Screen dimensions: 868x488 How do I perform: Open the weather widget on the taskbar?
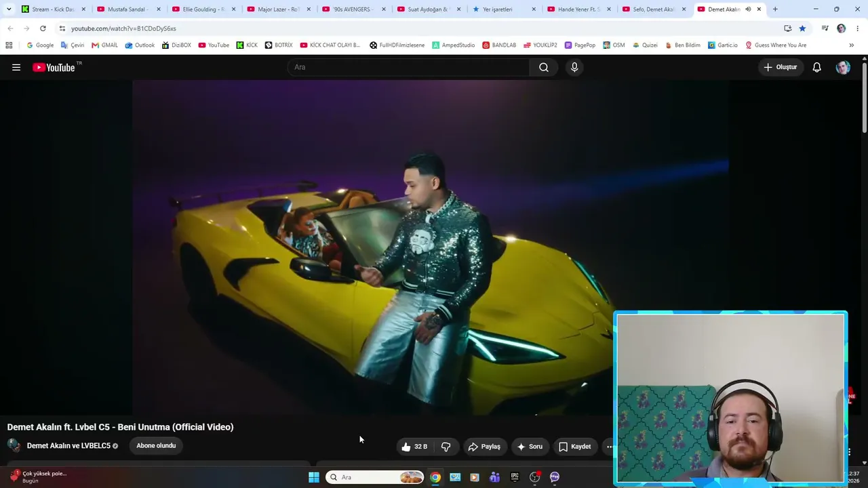(x=38, y=476)
